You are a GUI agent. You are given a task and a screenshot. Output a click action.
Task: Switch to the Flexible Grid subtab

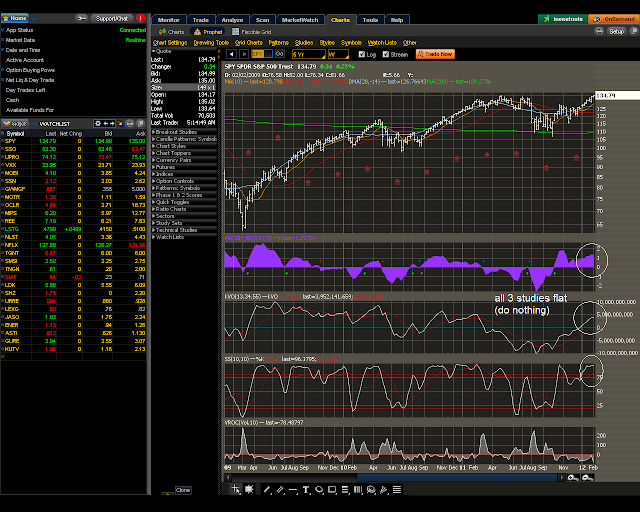point(251,31)
